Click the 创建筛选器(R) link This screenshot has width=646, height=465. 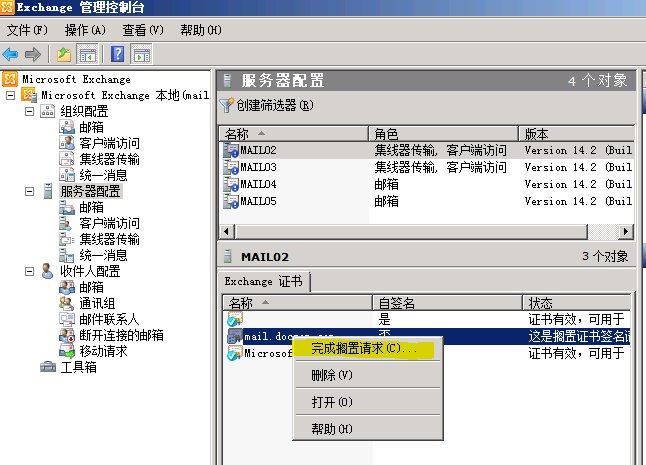tap(275, 105)
